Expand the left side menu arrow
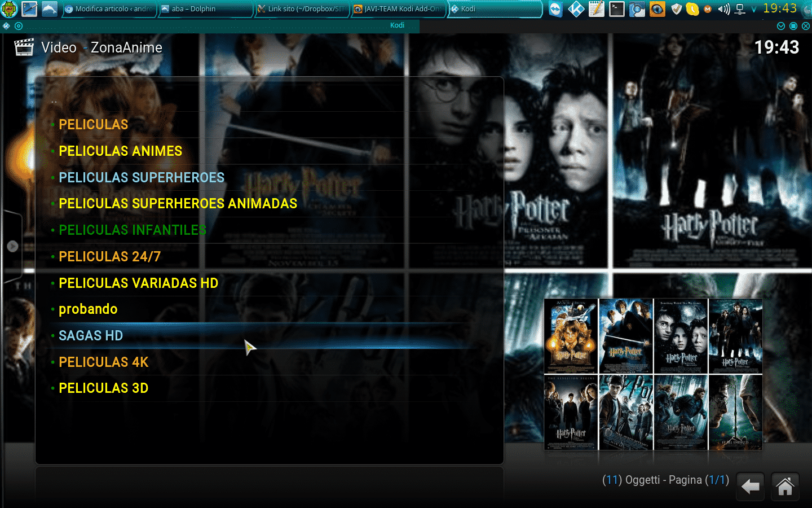The width and height of the screenshot is (812, 508). click(x=12, y=247)
